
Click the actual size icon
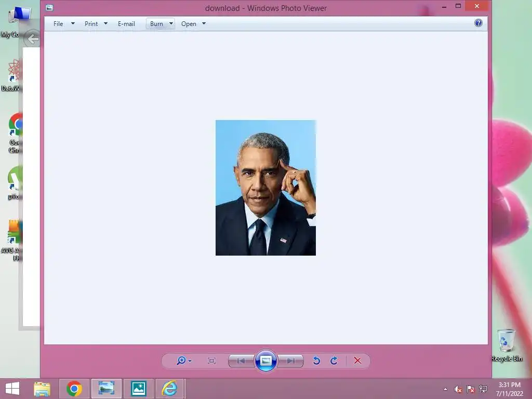coord(211,361)
